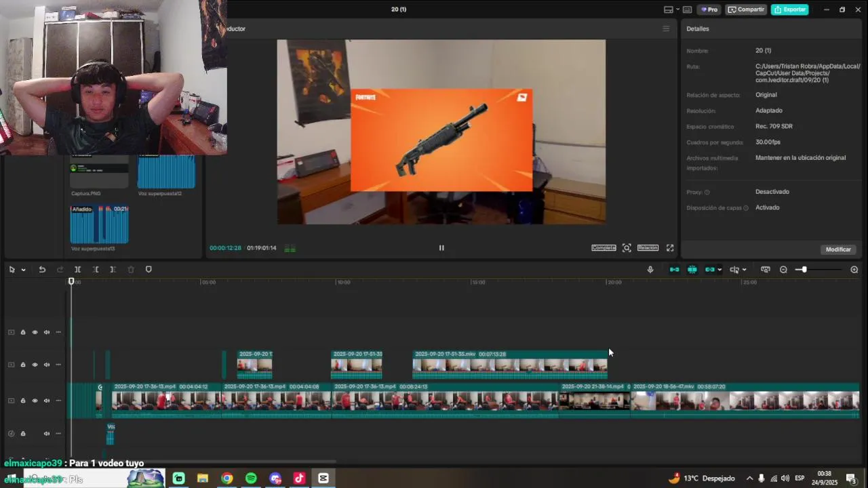Screen dimensions: 868x488
Task: Click Compartir to share the project
Action: point(746,9)
